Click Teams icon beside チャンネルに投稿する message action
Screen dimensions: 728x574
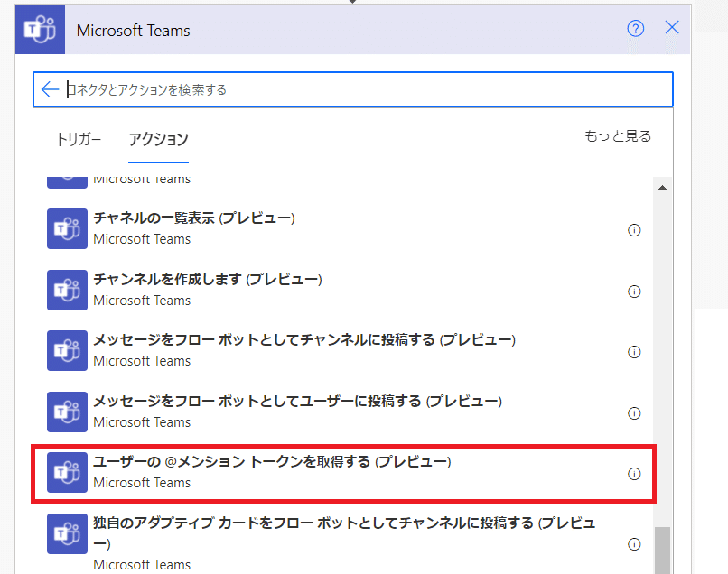pyautogui.click(x=68, y=350)
